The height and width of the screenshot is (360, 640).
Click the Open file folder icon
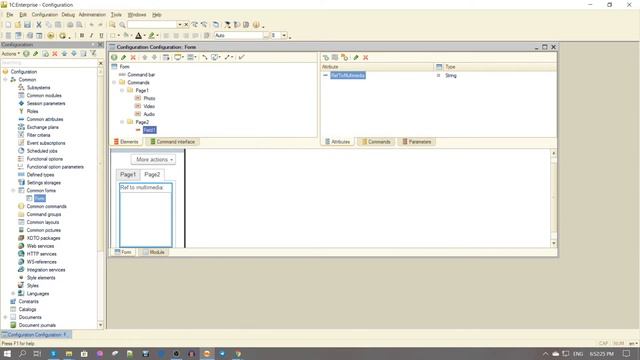[x=18, y=25]
